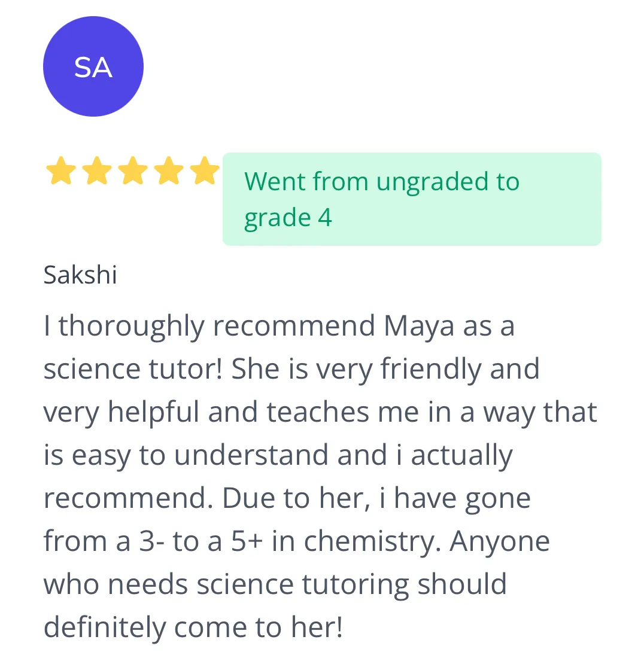Click the 'grade 4' text in badge
The height and width of the screenshot is (658, 644).
point(288,218)
